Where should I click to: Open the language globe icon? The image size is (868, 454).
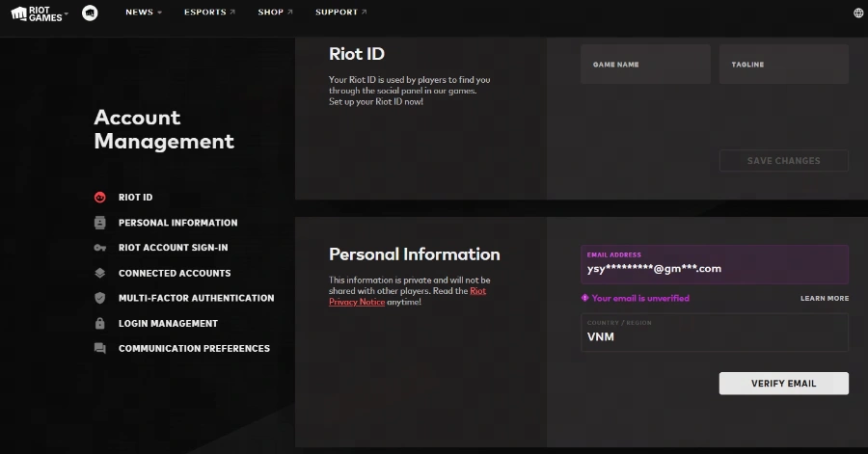(x=858, y=13)
